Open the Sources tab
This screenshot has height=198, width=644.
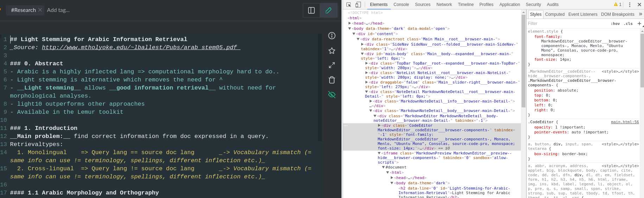click(422, 5)
